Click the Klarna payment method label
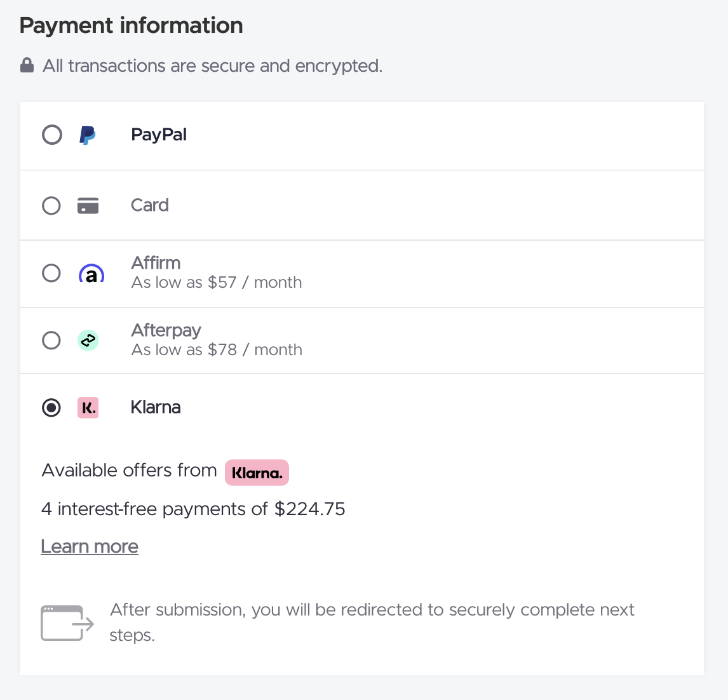 156,407
